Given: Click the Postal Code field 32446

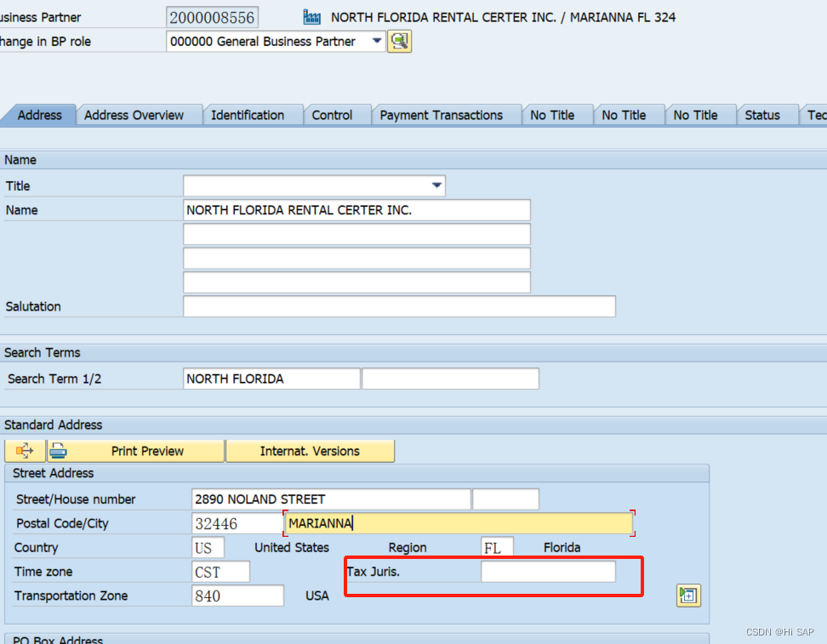Looking at the screenshot, I should (237, 523).
